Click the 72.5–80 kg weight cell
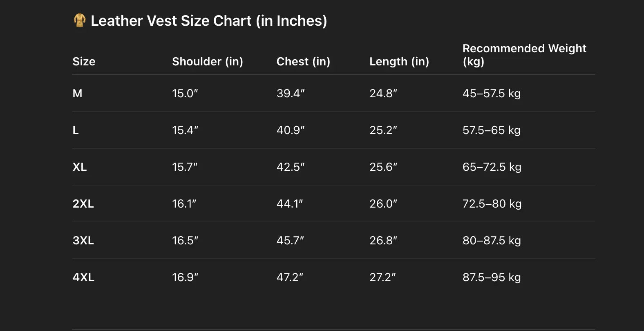 coord(492,204)
